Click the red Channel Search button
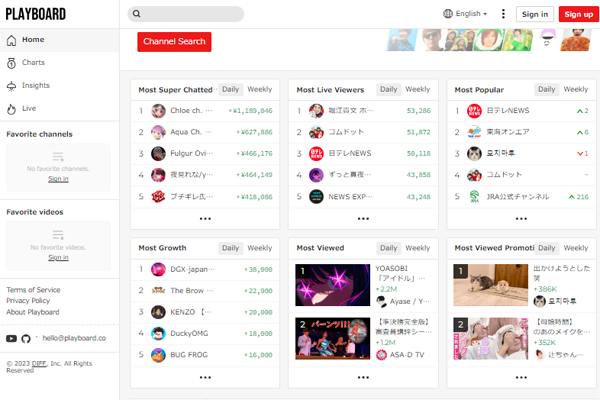The height and width of the screenshot is (400, 600). (x=174, y=42)
